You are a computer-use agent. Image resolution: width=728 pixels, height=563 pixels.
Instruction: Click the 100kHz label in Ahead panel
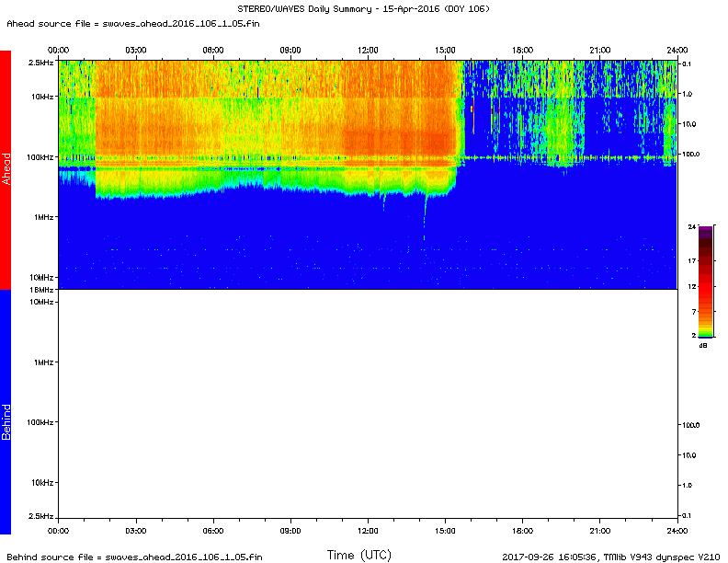tap(38, 157)
